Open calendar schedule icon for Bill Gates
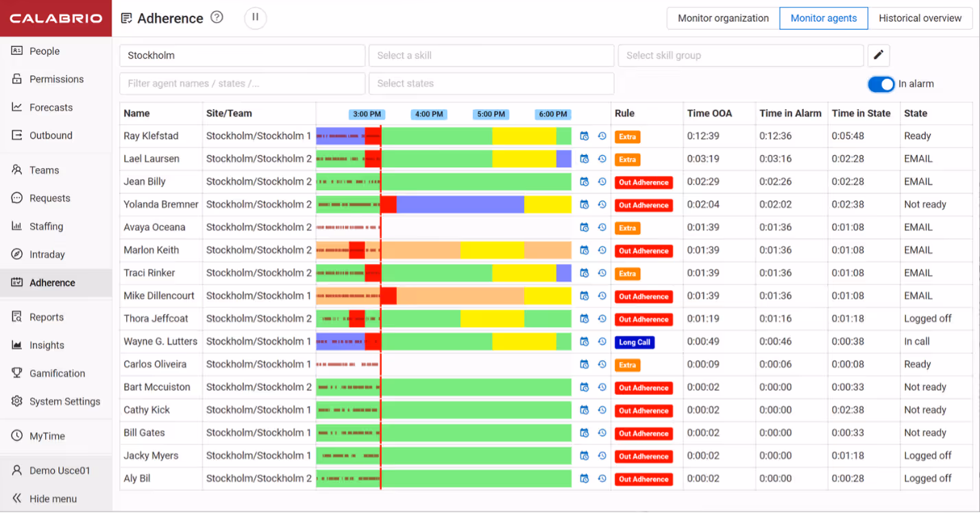Viewport: 980px width, 515px height. pos(585,433)
